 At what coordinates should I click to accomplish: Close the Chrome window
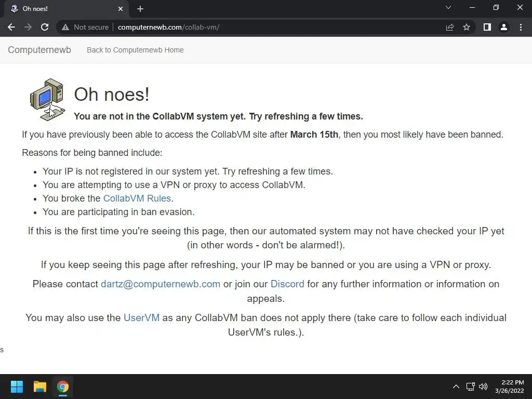click(x=520, y=7)
